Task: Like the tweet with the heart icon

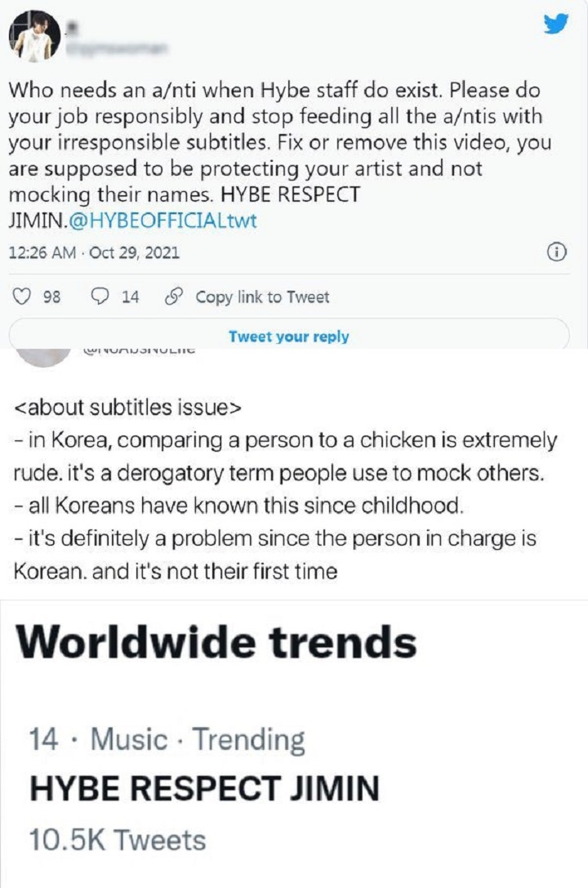Action: 24,297
